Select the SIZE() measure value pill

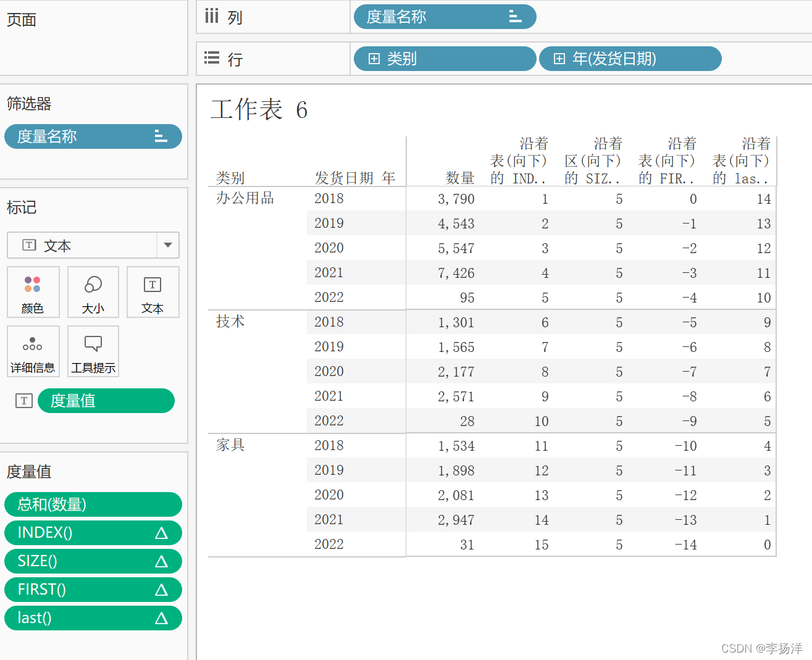coord(93,561)
